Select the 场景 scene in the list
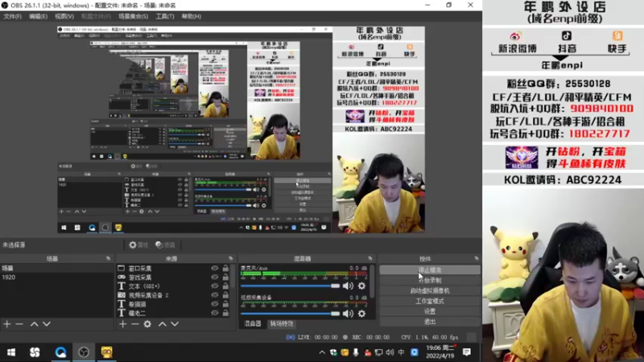 click(56, 268)
